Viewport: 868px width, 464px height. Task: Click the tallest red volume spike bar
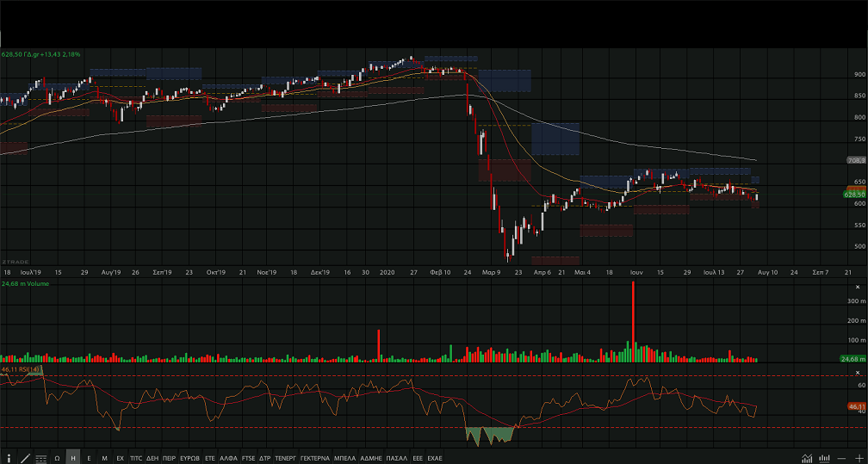pyautogui.click(x=633, y=322)
